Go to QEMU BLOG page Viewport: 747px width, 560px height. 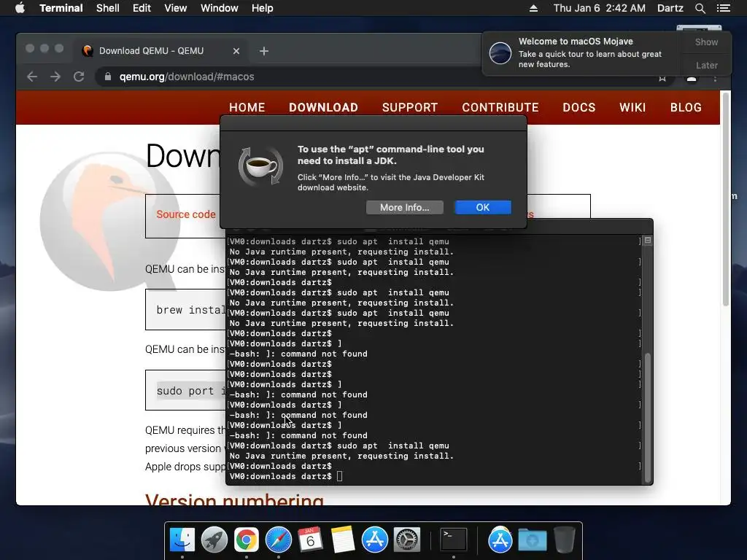pos(686,108)
